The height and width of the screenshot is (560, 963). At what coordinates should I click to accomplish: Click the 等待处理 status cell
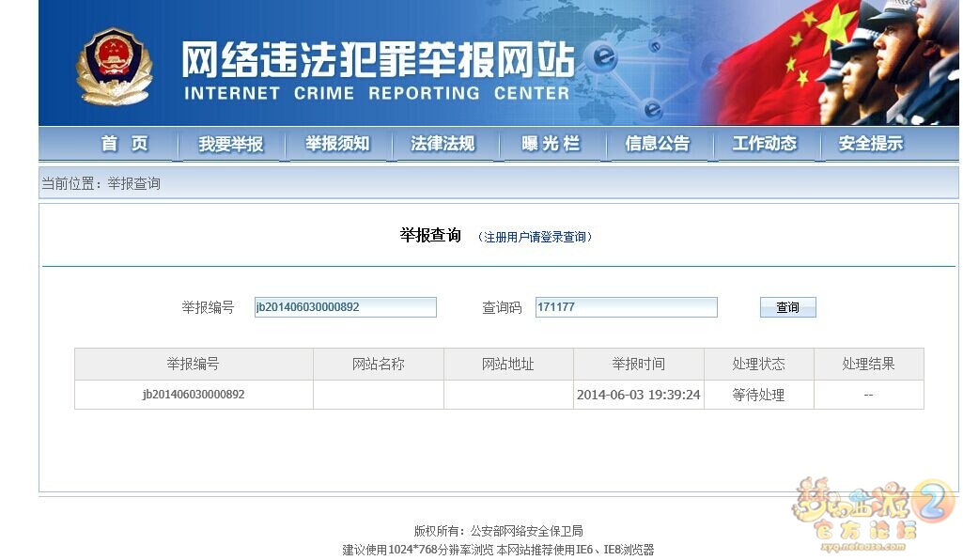coord(758,396)
